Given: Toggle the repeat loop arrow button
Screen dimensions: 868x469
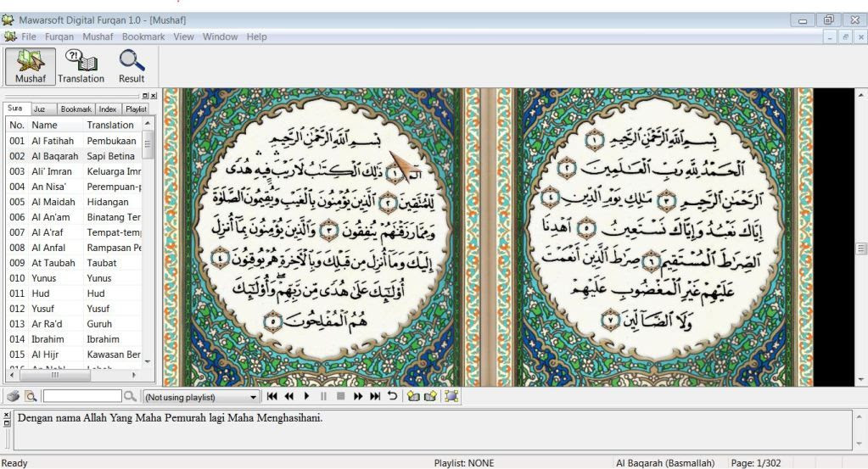Looking at the screenshot, I should click(x=393, y=396).
